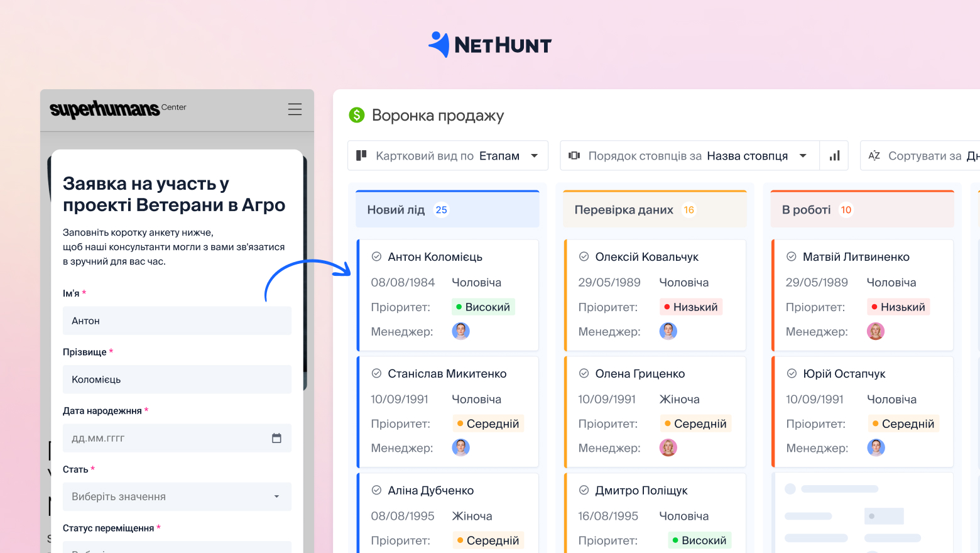Image resolution: width=980 pixels, height=553 pixels.
Task: Open Антон Коломієць record
Action: (435, 257)
